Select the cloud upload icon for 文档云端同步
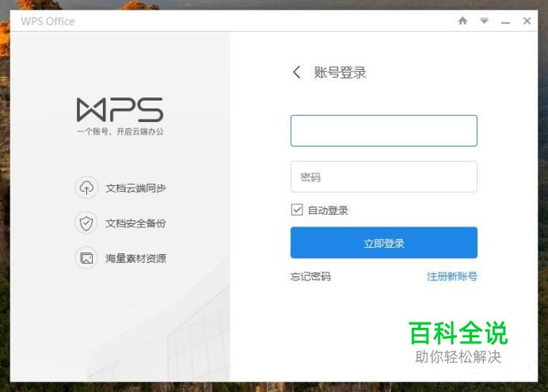 pyautogui.click(x=86, y=188)
